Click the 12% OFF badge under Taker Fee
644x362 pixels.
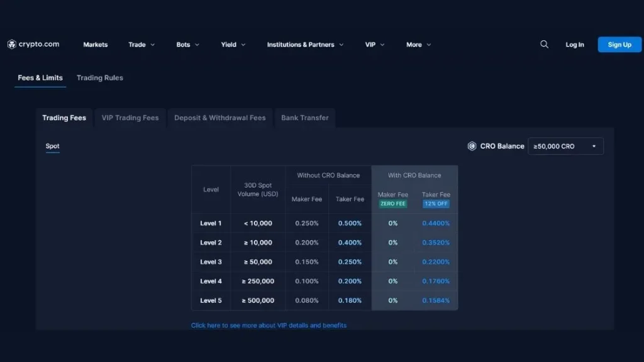(x=436, y=204)
